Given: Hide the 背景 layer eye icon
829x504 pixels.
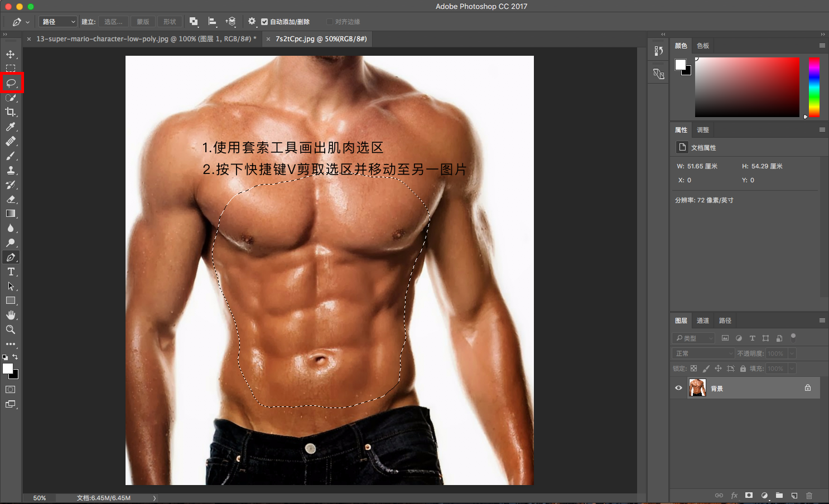Looking at the screenshot, I should coord(679,388).
